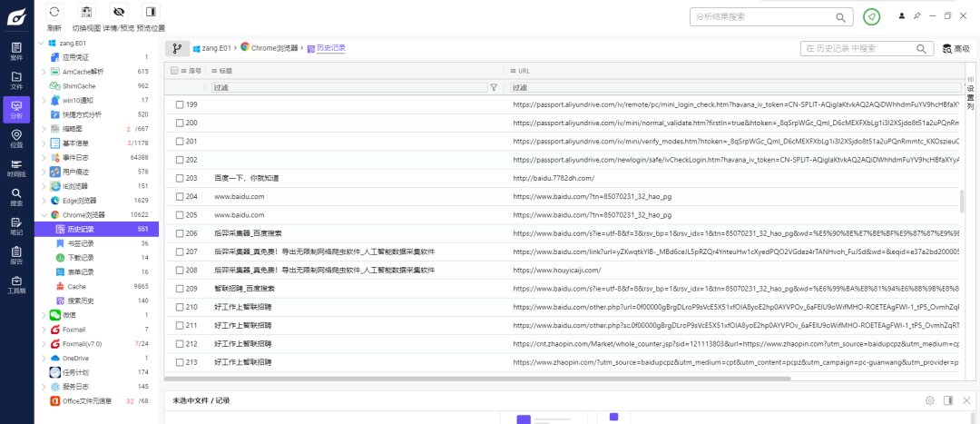The image size is (980, 424).
Task: Open the 文件 files section in sidebar
Action: (17, 81)
